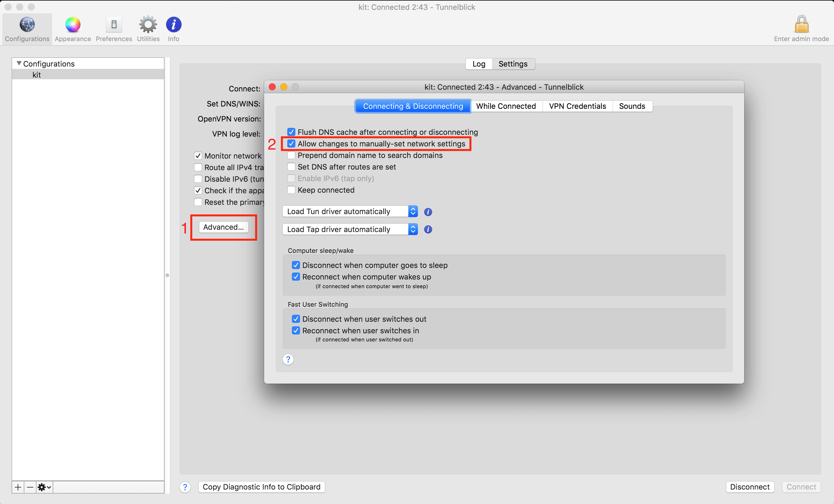Check the Keep connected option
834x504 pixels.
291,190
